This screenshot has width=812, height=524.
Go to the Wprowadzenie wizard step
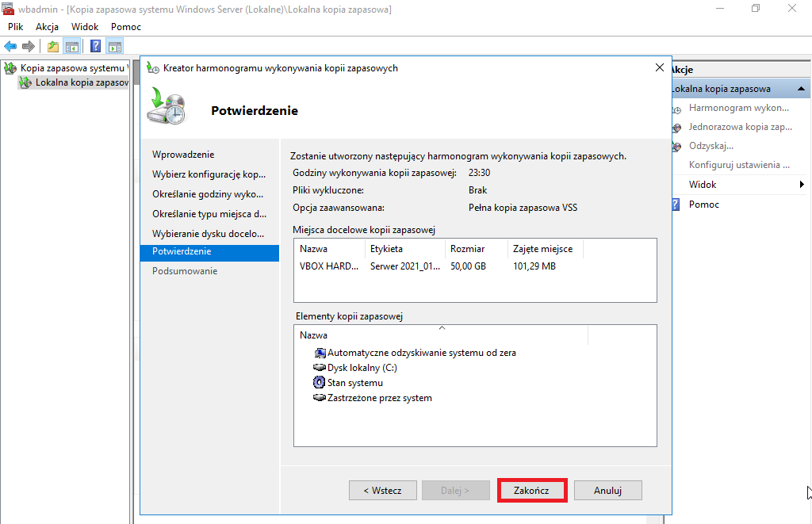pos(183,155)
